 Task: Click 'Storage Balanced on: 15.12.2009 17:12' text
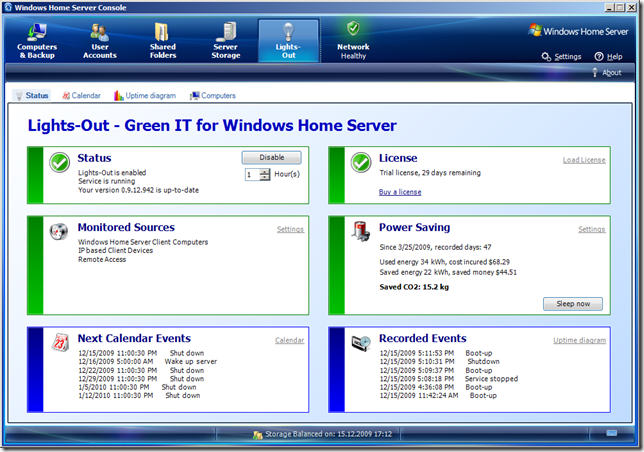coord(328,434)
